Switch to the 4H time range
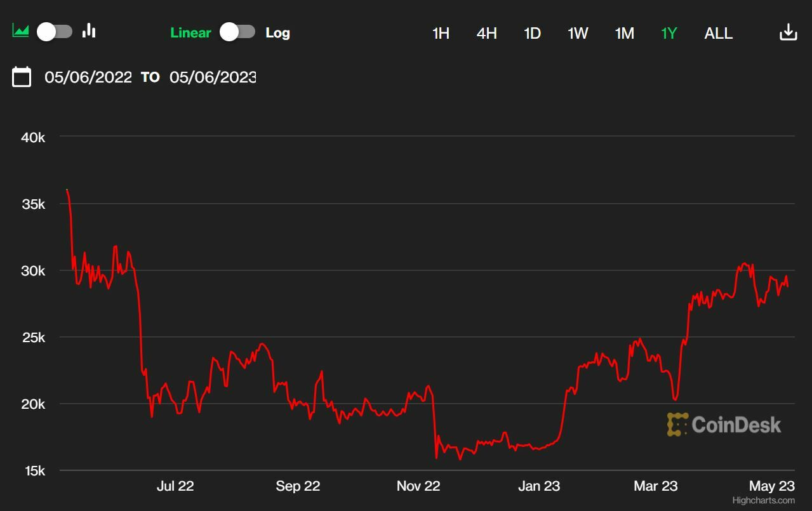The height and width of the screenshot is (511, 812). (486, 33)
